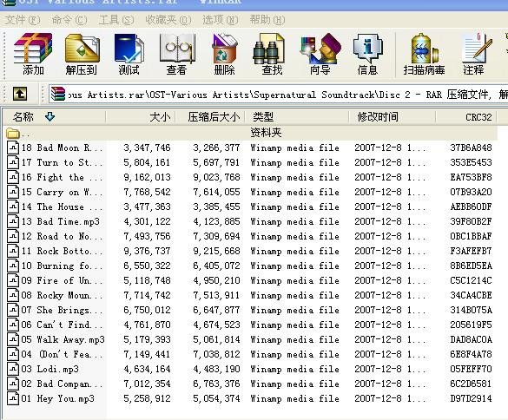The image size is (508, 420).
Task: Show archive 信息 (Info) icon
Action: 367,55
